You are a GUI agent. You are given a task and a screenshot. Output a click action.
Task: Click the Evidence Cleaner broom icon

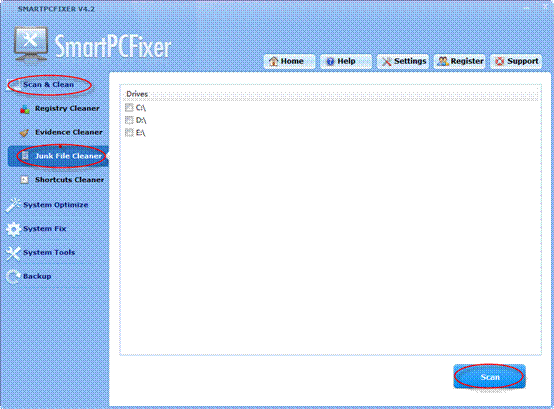(24, 133)
